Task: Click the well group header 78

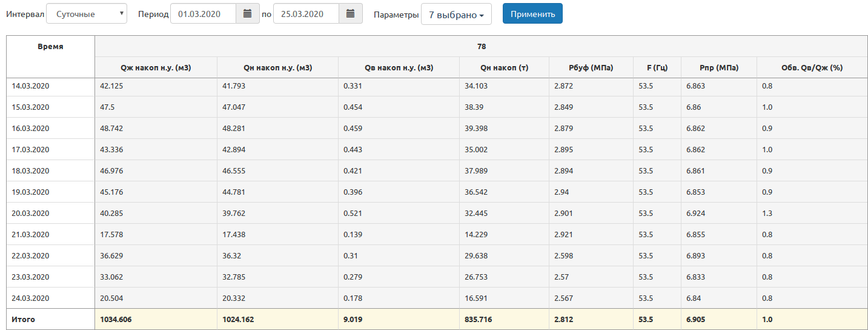Action: [x=482, y=46]
